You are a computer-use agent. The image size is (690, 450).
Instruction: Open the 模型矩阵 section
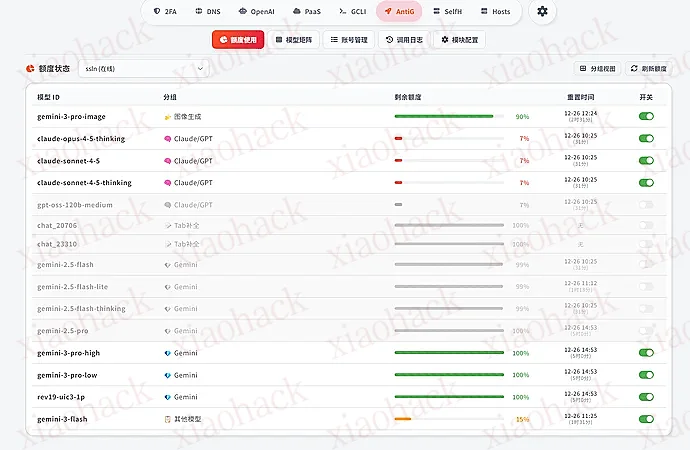(x=293, y=40)
